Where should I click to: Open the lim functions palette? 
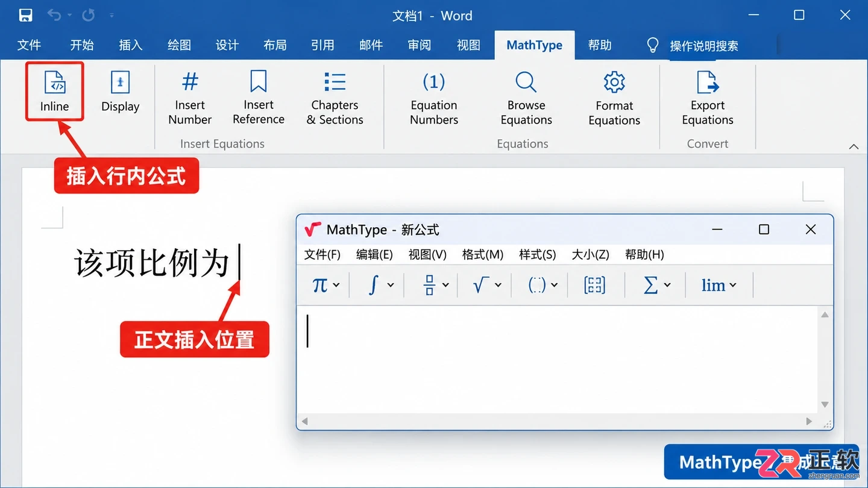719,285
